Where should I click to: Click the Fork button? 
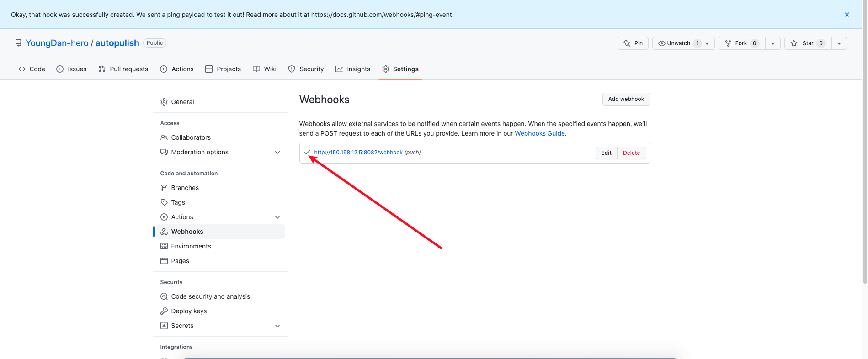[742, 43]
